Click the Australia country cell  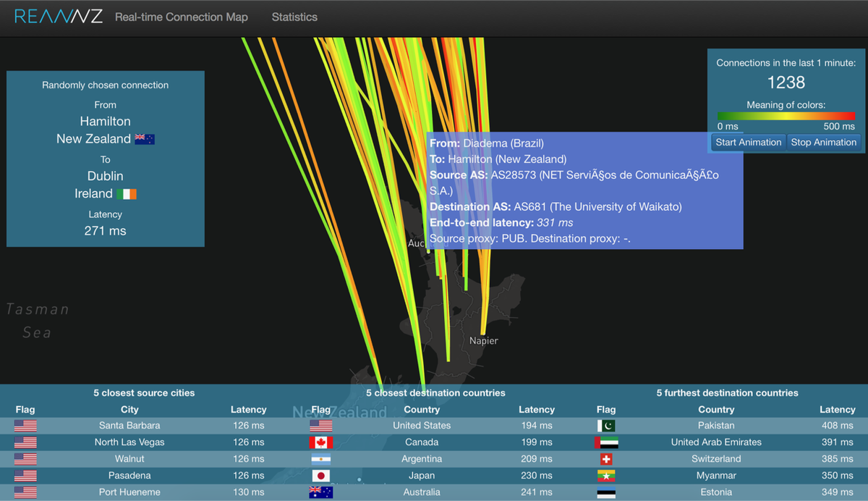tap(422, 492)
